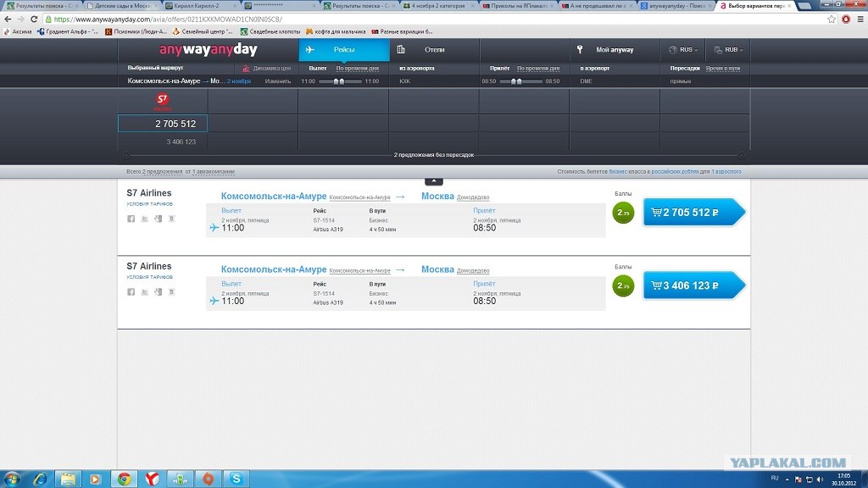Image resolution: width=868 pixels, height=488 pixels.
Task: Click the 1 авиакомпании link
Action: (213, 171)
